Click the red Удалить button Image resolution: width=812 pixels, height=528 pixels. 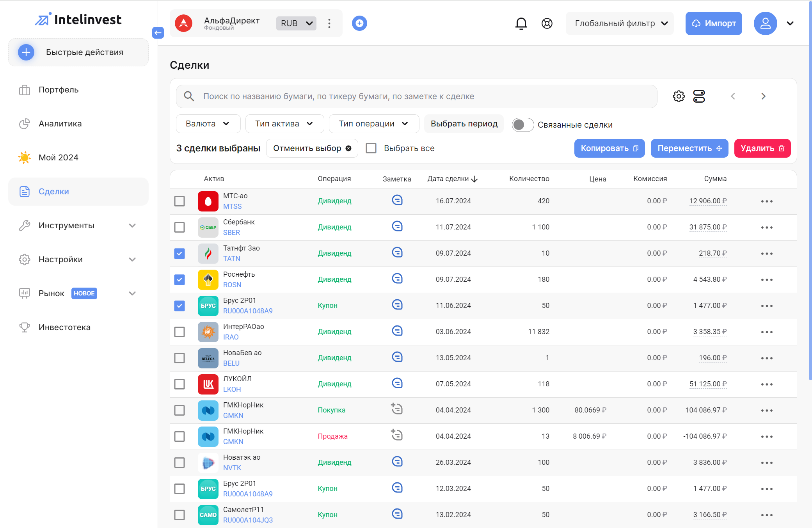[x=762, y=148]
